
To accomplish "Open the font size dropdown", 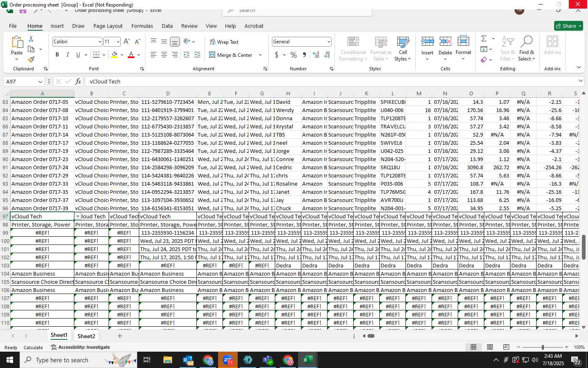I will 118,42.
